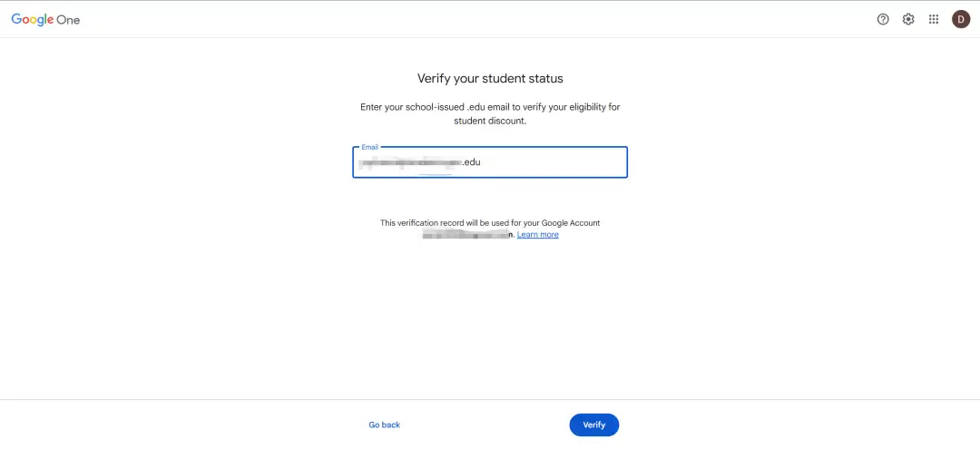Click the blurred Google Account email below the notice

467,235
